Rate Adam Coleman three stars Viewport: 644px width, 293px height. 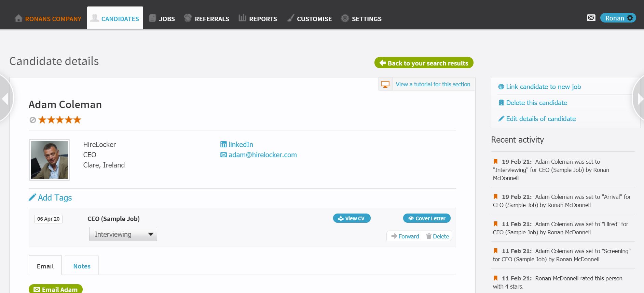(x=60, y=120)
